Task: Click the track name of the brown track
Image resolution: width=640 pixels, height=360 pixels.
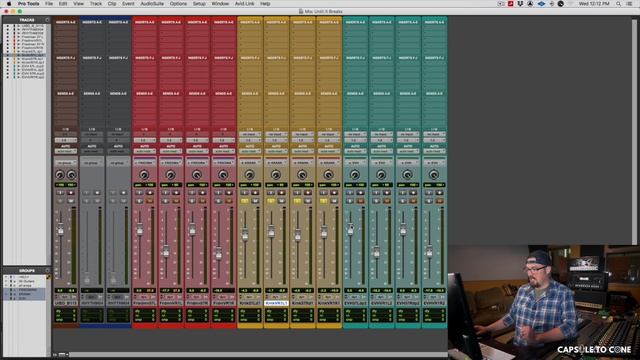Action: (66, 303)
